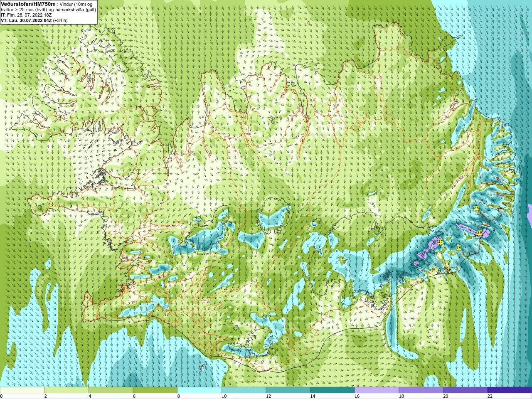
Task: Select the 4–6 m/s green legend swatch
Action: [x=111, y=390]
